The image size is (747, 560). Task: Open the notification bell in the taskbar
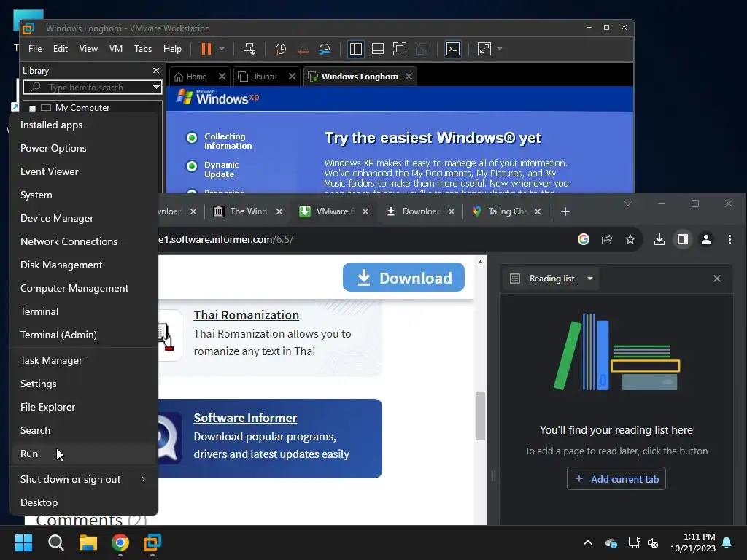coord(727,542)
